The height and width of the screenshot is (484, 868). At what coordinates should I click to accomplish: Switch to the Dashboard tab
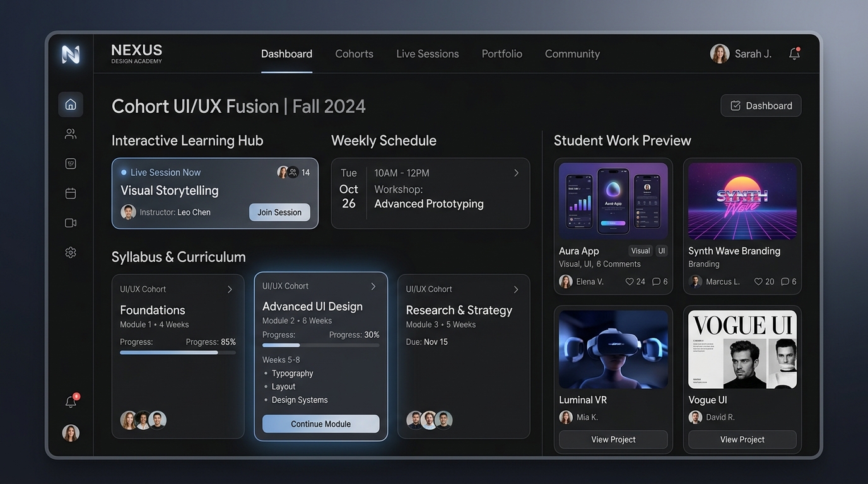point(286,54)
